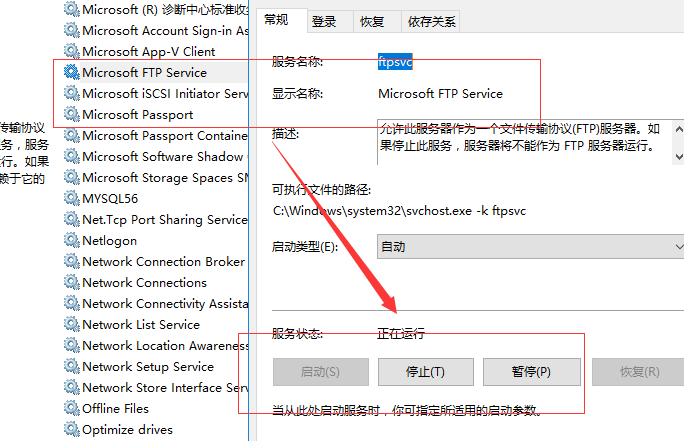Click the Network Connections service gear icon
Image resolution: width=684 pixels, height=441 pixels.
[71, 282]
